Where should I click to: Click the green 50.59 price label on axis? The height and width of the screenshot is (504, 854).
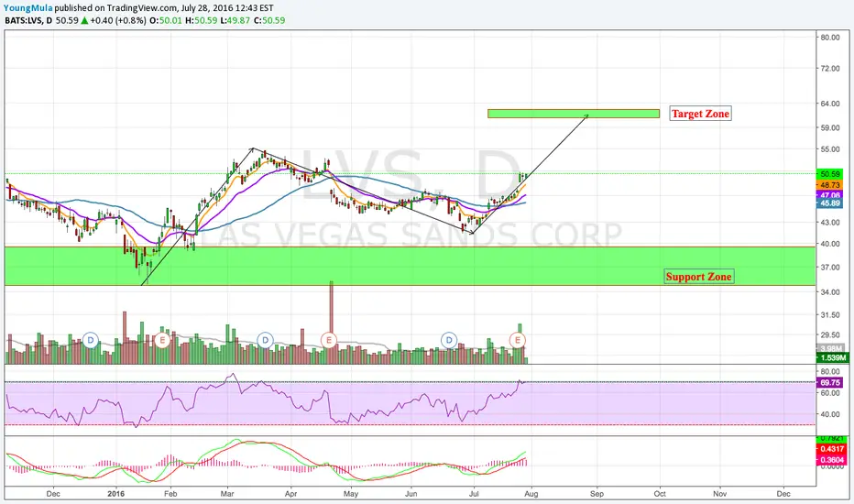click(x=830, y=174)
